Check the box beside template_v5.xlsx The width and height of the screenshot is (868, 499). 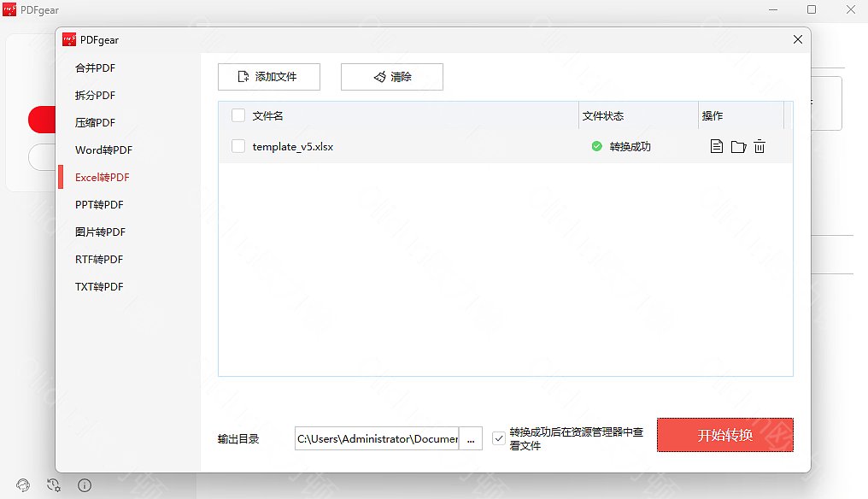238,146
